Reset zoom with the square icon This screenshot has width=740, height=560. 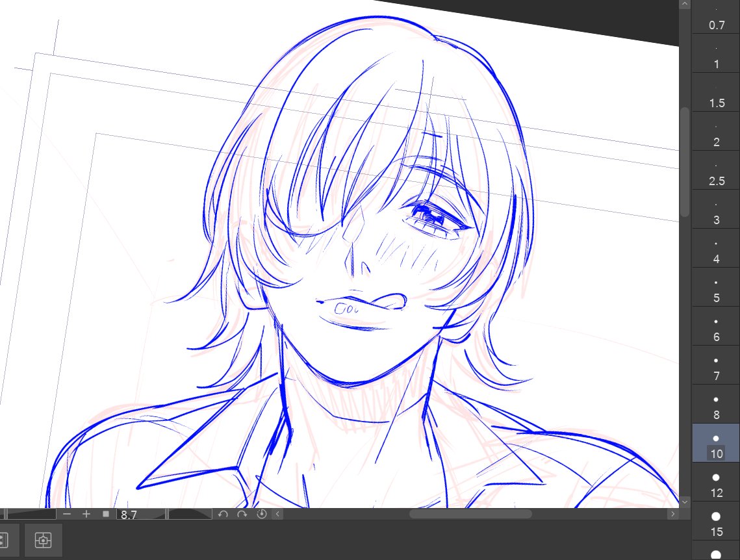click(x=106, y=514)
